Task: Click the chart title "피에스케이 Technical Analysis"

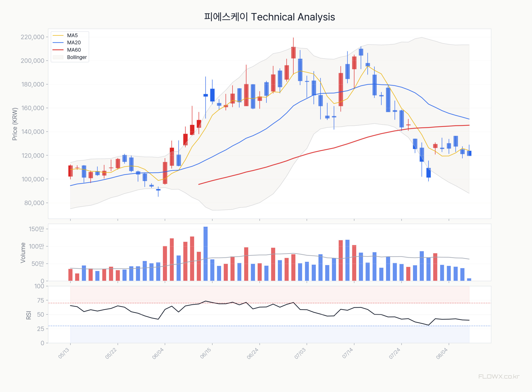Action: point(270,17)
